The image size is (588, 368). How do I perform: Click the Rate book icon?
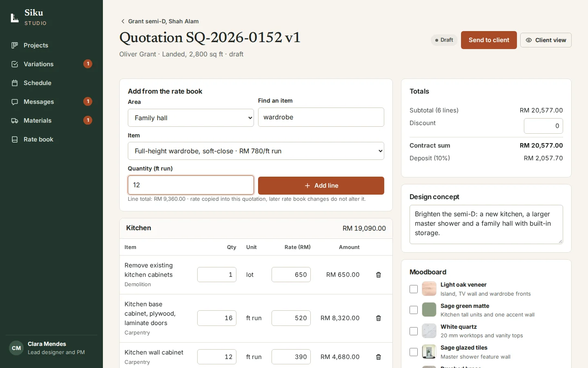[x=15, y=139]
